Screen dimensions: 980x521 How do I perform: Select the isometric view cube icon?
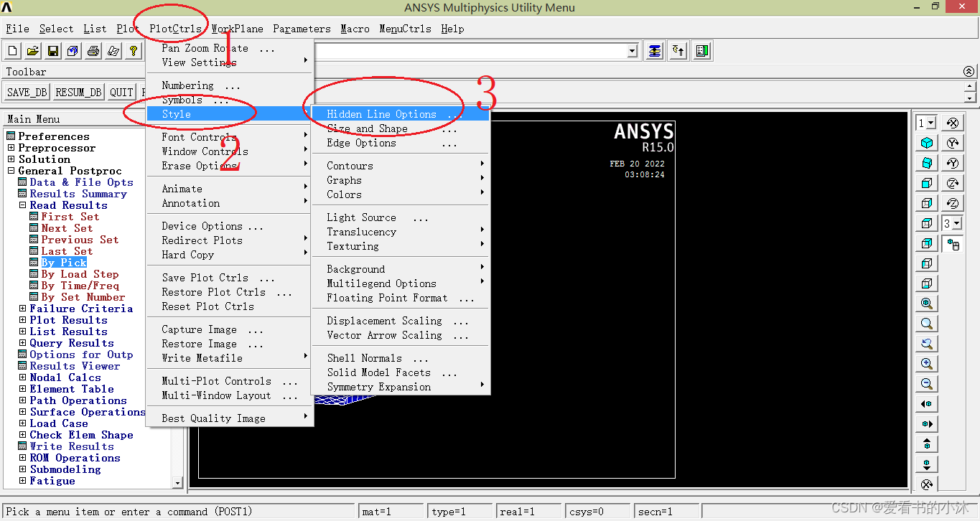click(x=927, y=143)
